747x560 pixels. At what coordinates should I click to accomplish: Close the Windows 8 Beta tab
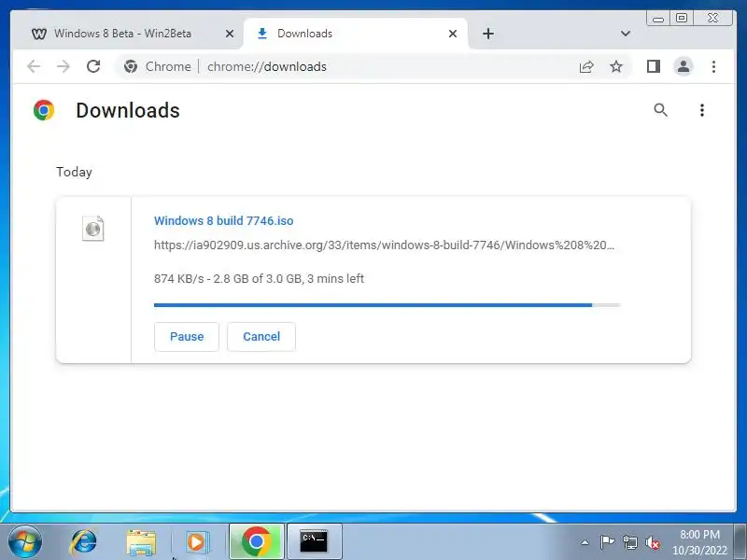[x=230, y=34]
